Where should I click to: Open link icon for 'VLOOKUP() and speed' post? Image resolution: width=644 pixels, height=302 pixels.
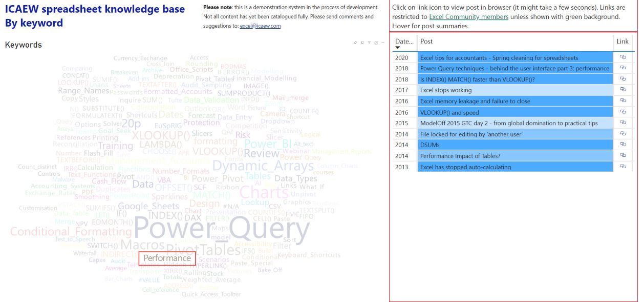point(622,112)
